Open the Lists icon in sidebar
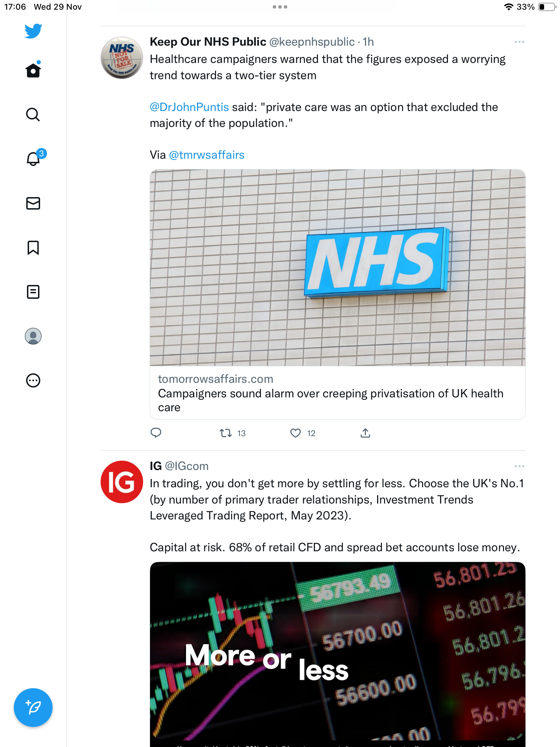This screenshot has height=747, width=560. pos(33,292)
